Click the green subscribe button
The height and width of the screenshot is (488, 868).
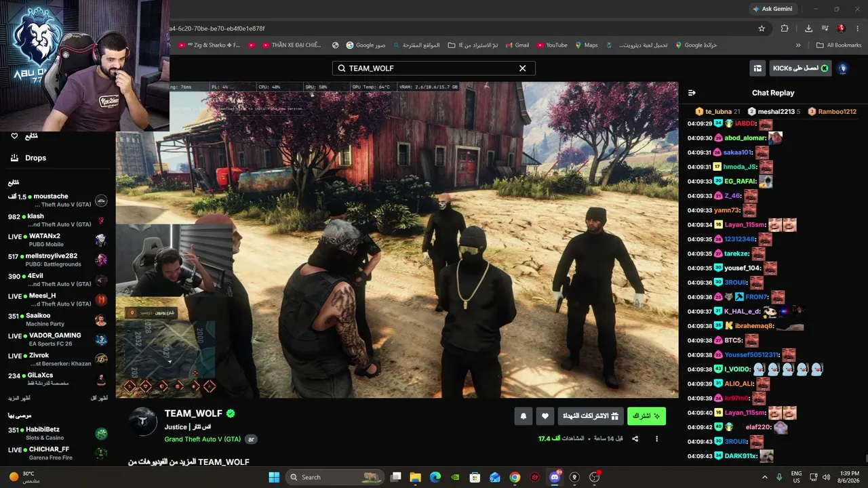click(x=646, y=416)
